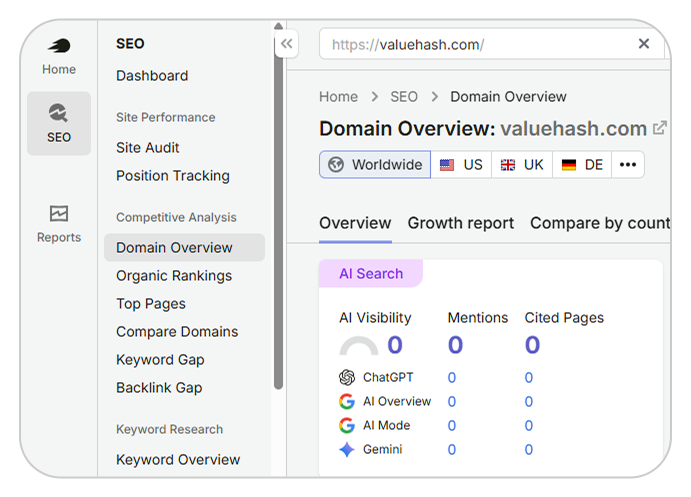The width and height of the screenshot is (691, 497).
Task: Open the Dashboard menu item
Action: pos(152,76)
